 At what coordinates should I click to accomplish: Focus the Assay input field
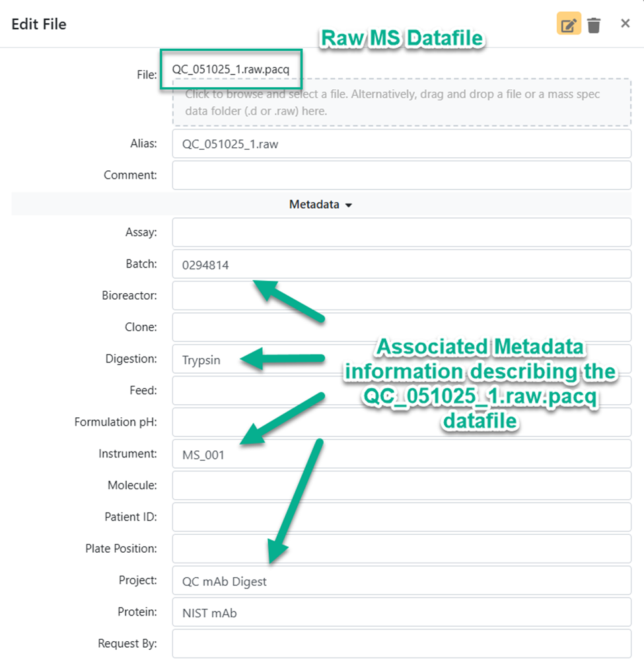click(402, 232)
